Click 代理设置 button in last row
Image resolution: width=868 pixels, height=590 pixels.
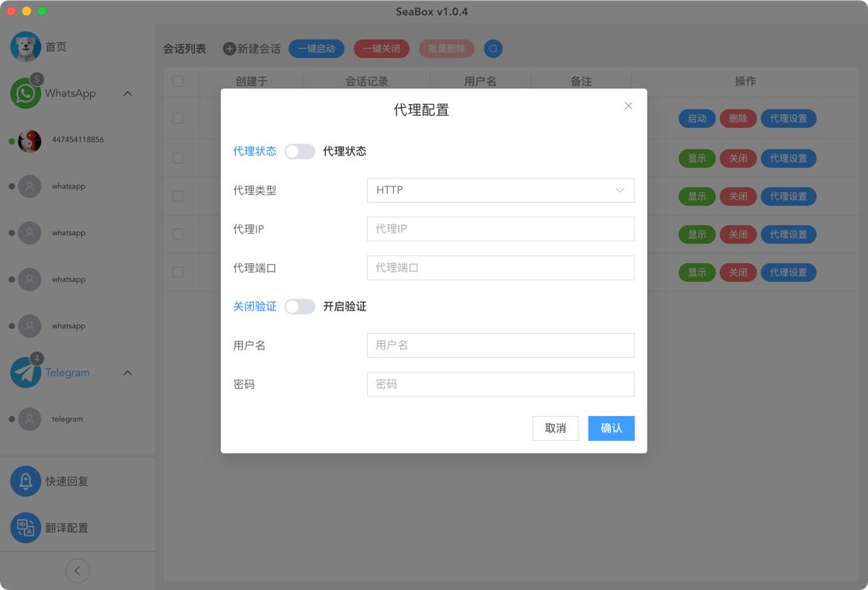788,272
